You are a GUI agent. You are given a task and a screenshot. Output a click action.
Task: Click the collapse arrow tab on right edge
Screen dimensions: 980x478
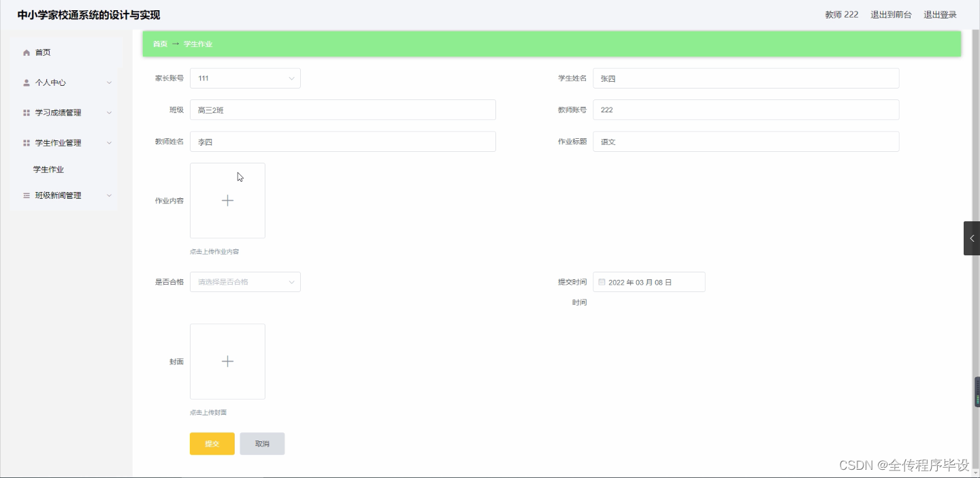pos(972,238)
